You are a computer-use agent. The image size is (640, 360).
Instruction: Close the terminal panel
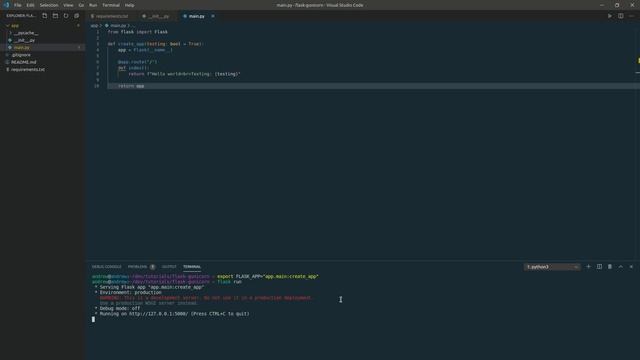click(x=631, y=267)
